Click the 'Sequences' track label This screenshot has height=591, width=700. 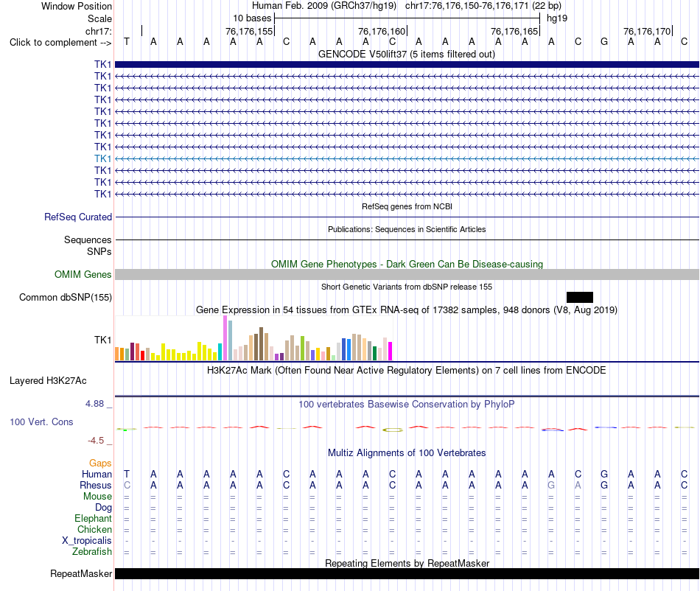[88, 239]
